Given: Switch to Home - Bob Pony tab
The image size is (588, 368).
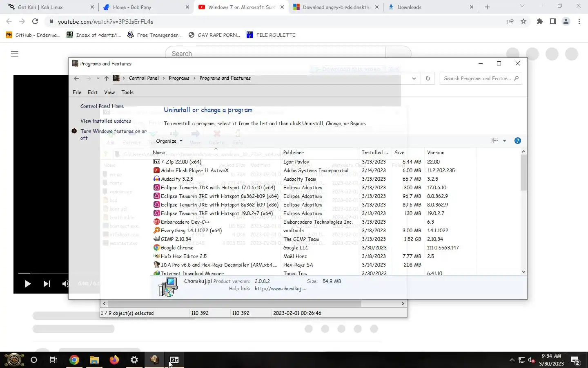Looking at the screenshot, I should coord(146,7).
